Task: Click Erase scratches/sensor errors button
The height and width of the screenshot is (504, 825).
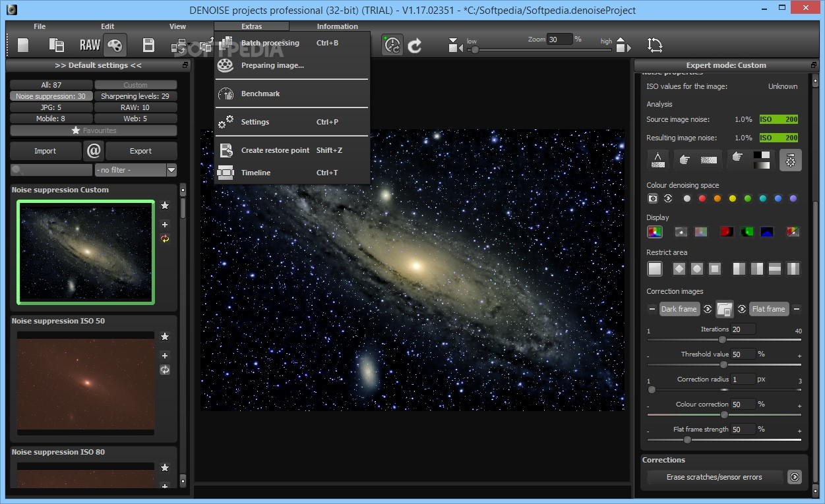Action: tap(714, 477)
